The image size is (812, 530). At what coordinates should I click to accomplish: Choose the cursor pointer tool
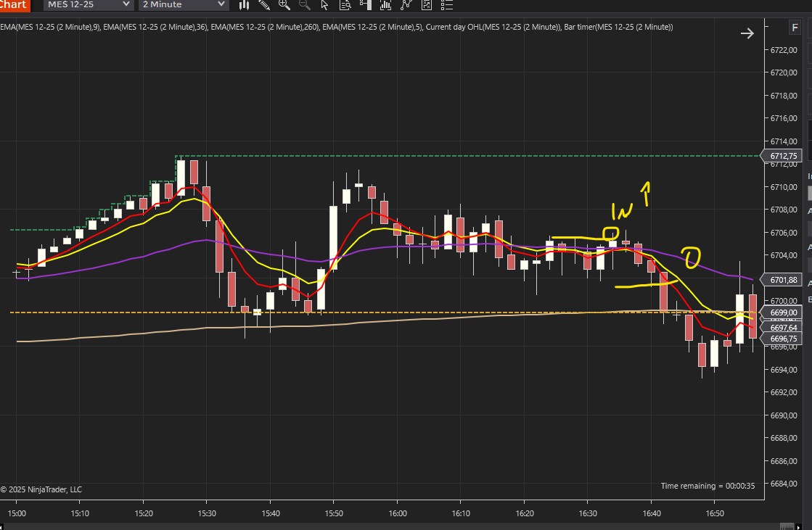click(x=324, y=5)
